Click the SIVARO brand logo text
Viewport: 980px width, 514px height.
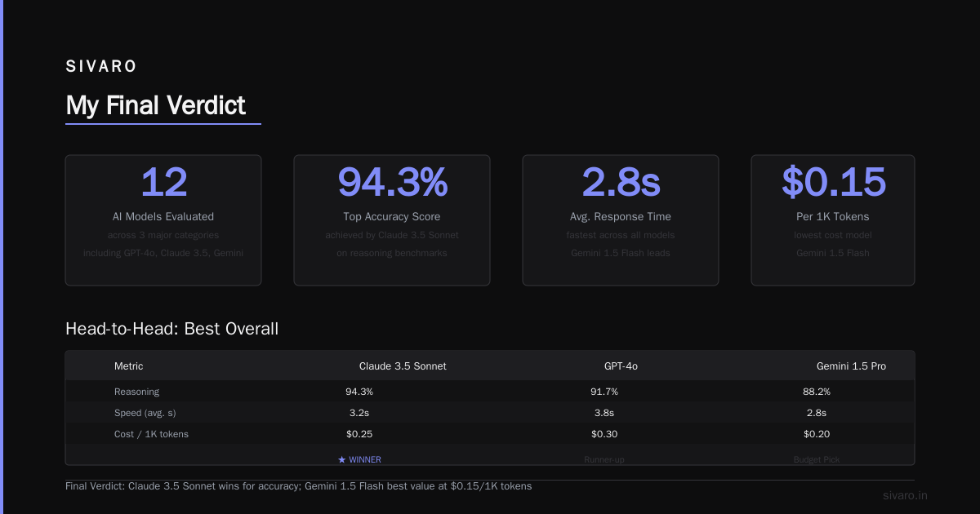pyautogui.click(x=101, y=67)
